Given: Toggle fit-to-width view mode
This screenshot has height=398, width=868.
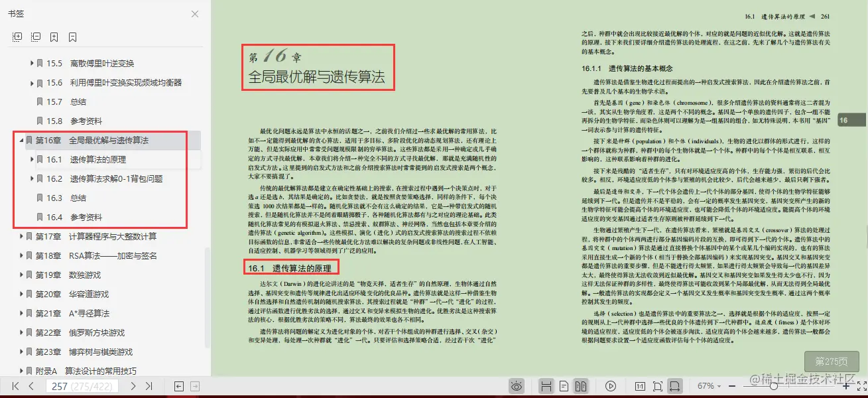Looking at the screenshot, I should coord(675,385).
